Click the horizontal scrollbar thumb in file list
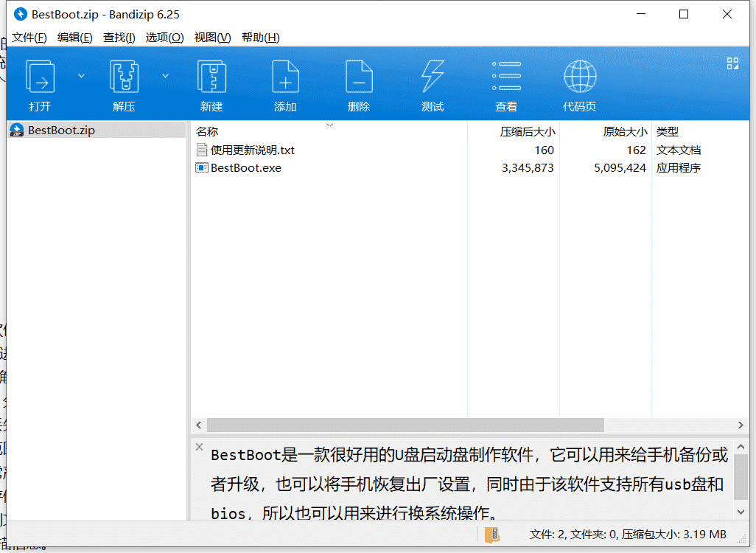This screenshot has width=756, height=553. click(405, 425)
